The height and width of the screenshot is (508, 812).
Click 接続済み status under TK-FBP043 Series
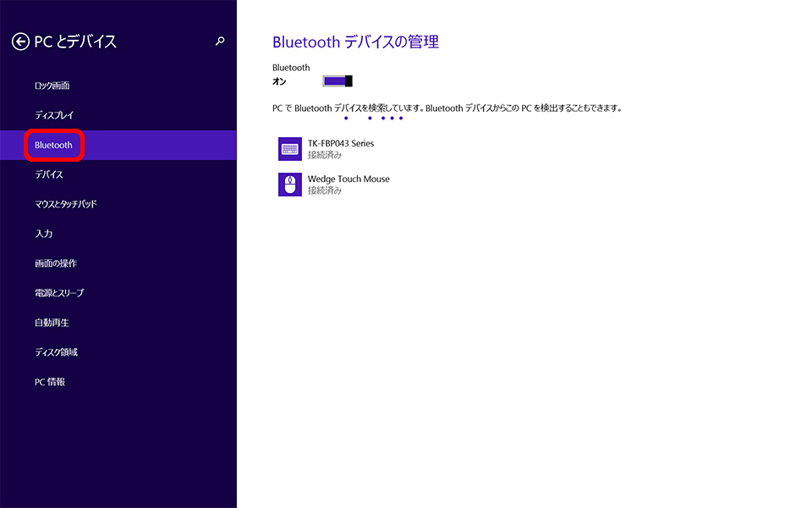[325, 155]
